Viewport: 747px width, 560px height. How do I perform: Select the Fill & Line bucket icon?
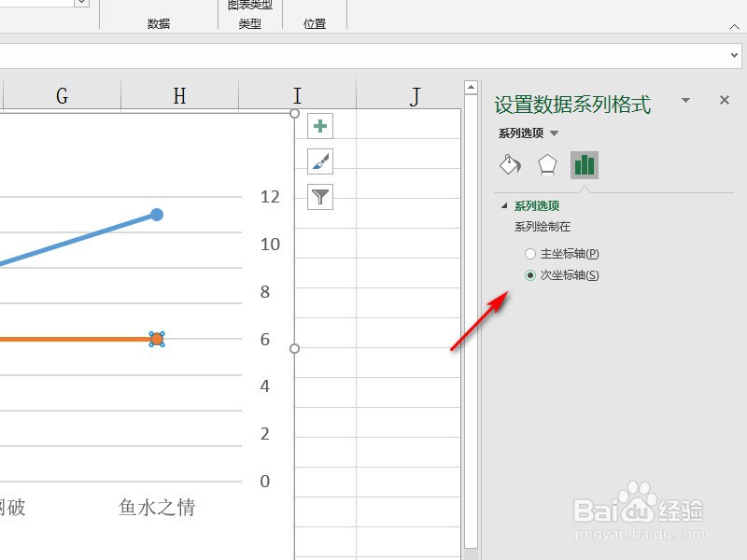pyautogui.click(x=510, y=164)
